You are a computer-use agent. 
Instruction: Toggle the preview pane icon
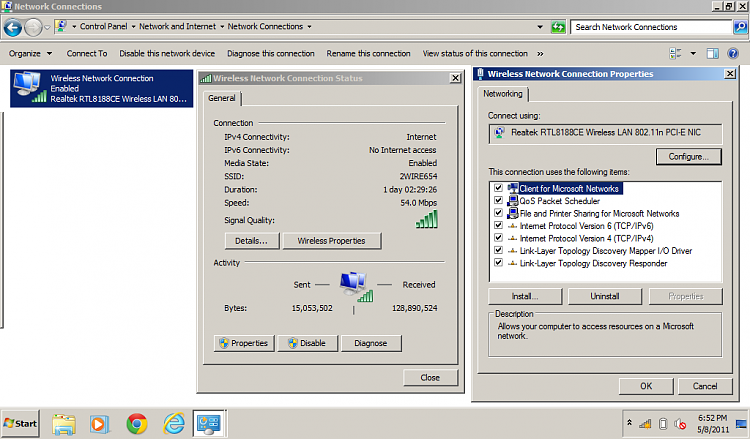pyautogui.click(x=713, y=53)
